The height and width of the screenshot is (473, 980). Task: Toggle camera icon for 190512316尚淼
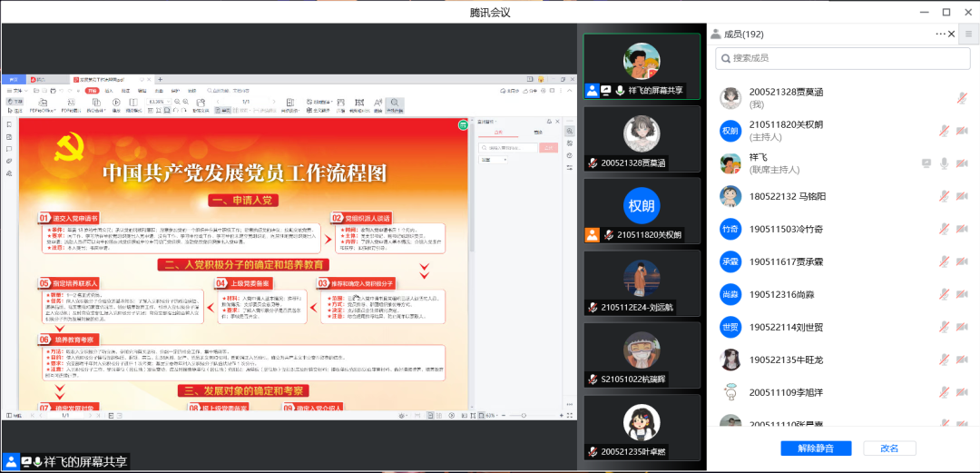[x=962, y=294]
